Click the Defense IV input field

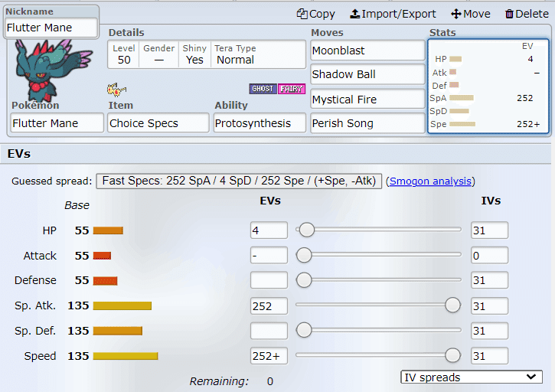pos(489,280)
